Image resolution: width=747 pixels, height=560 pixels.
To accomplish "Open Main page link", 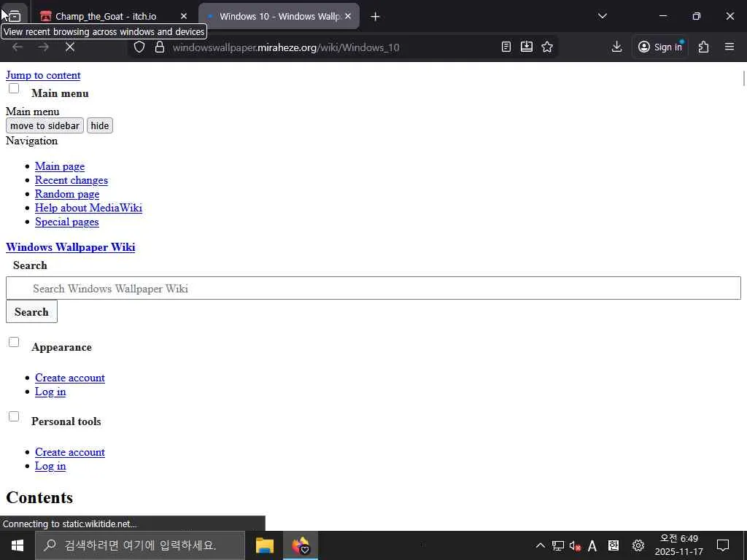I will click(x=60, y=166).
